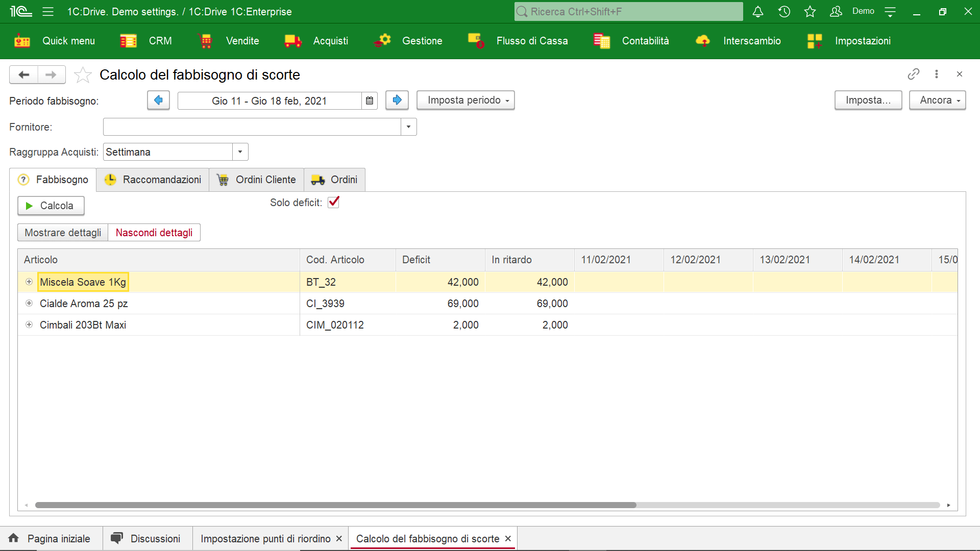The image size is (980, 551).
Task: Open Vendite section
Action: pos(229,41)
